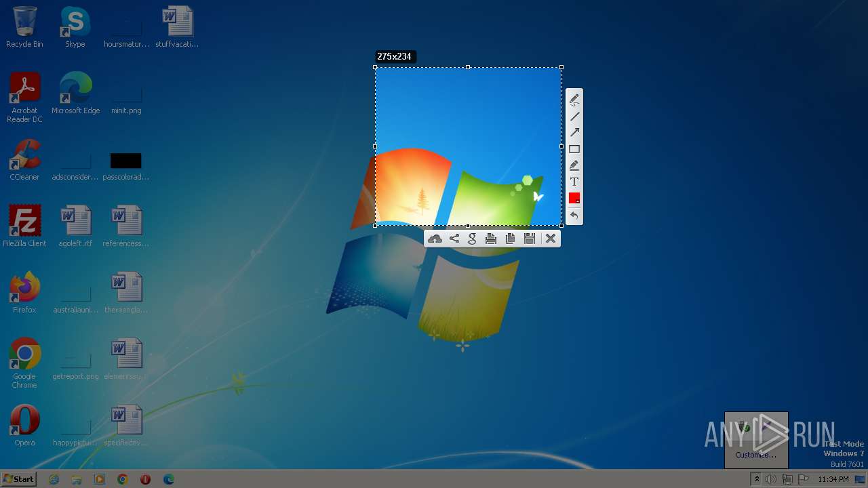
Task: Save screenshot to disk
Action: 530,239
